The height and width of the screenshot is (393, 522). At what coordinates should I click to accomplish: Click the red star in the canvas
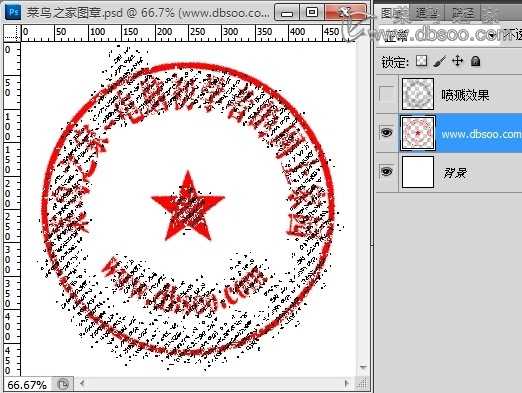tap(188, 206)
